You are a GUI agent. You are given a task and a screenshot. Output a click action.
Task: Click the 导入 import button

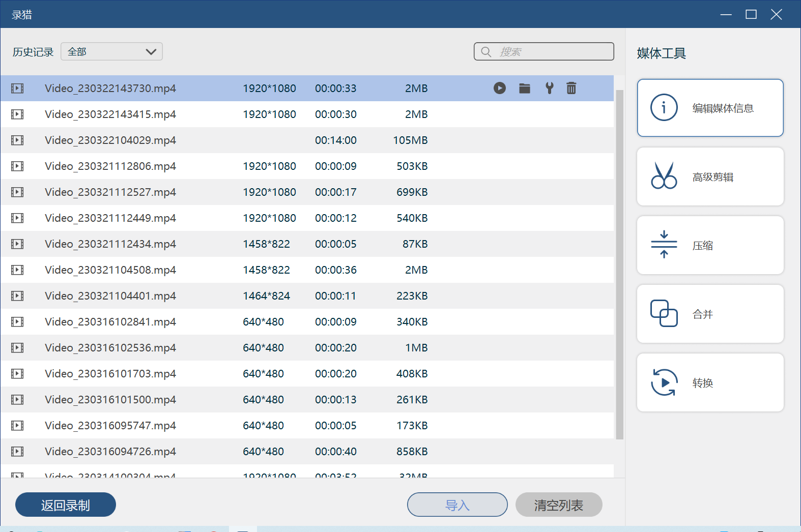(x=457, y=505)
